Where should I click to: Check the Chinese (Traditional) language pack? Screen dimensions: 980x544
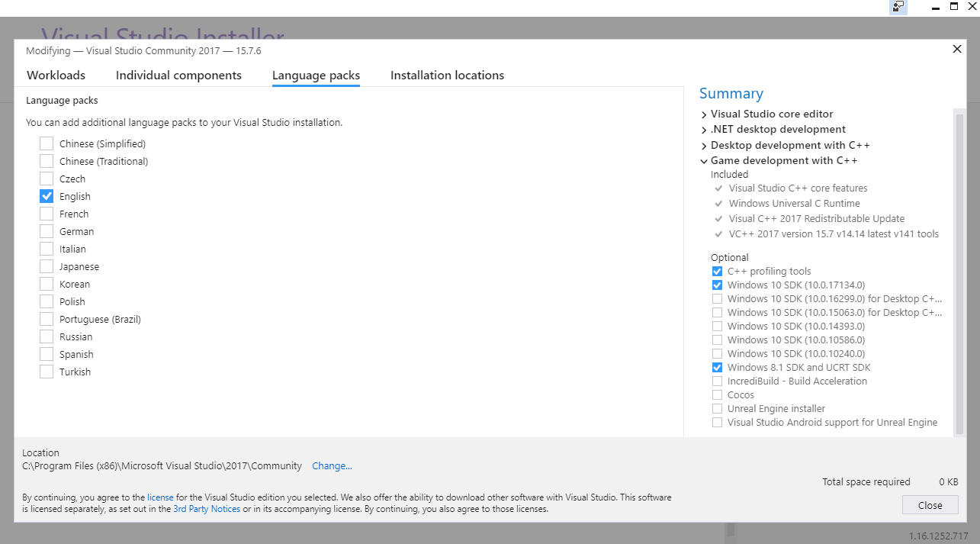point(47,161)
